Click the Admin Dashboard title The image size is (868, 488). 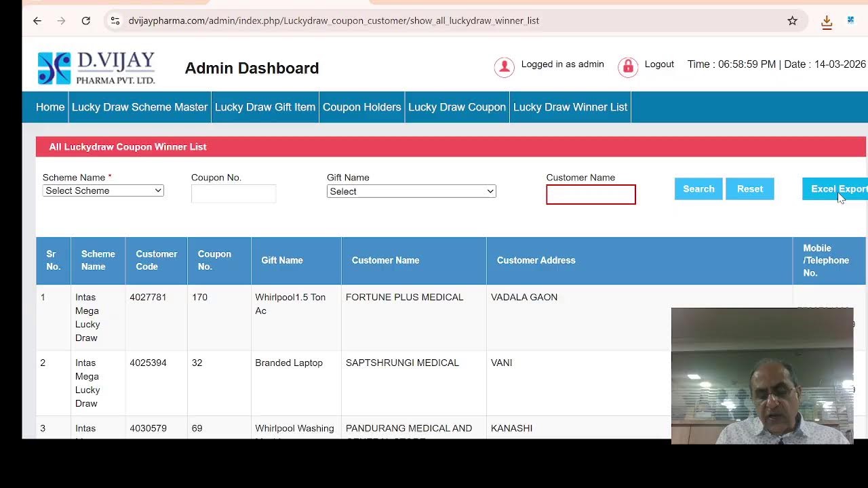[x=252, y=68]
